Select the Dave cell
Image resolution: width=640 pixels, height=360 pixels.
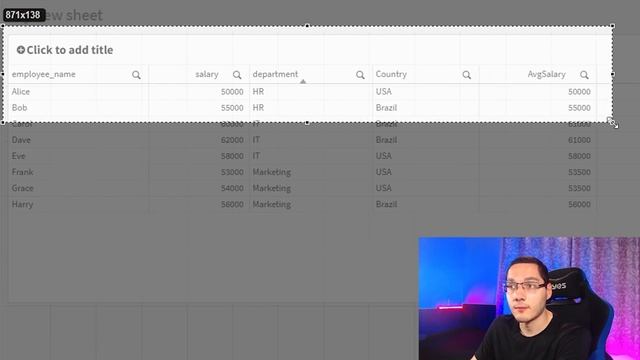21,140
